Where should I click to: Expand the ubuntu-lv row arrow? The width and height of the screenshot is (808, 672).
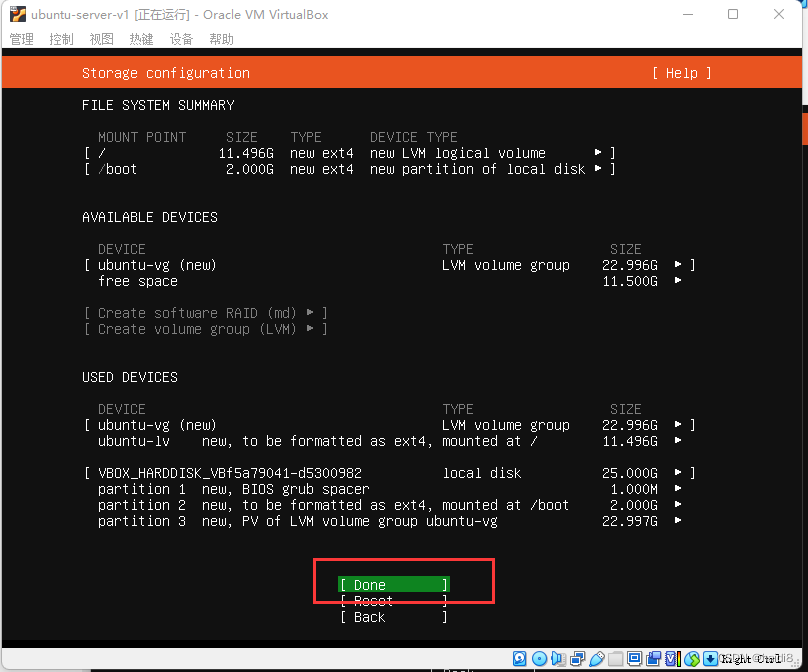tap(678, 440)
